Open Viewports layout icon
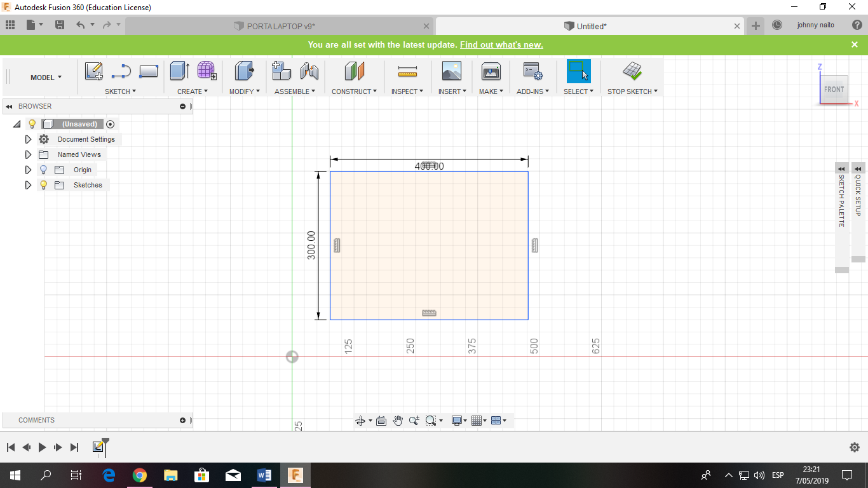This screenshot has height=488, width=868. coord(496,421)
